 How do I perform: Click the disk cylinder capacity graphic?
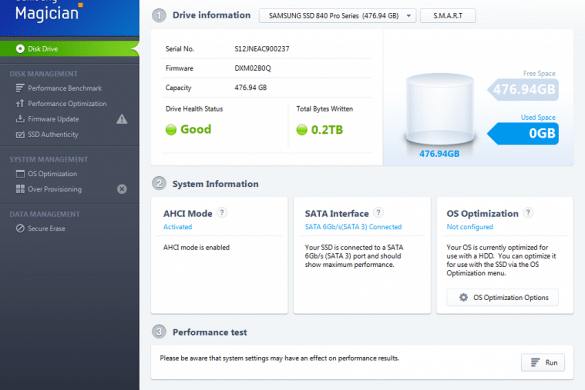(x=440, y=109)
